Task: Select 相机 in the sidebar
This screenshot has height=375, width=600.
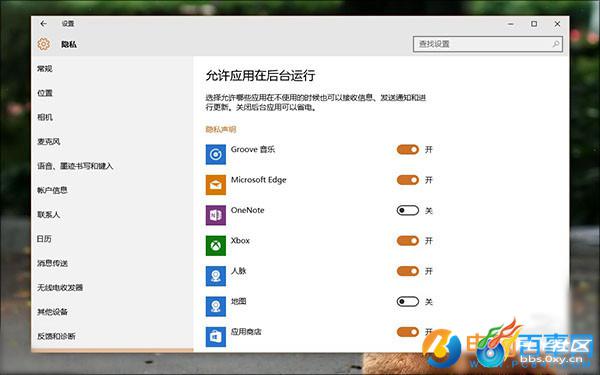Action: coord(45,117)
